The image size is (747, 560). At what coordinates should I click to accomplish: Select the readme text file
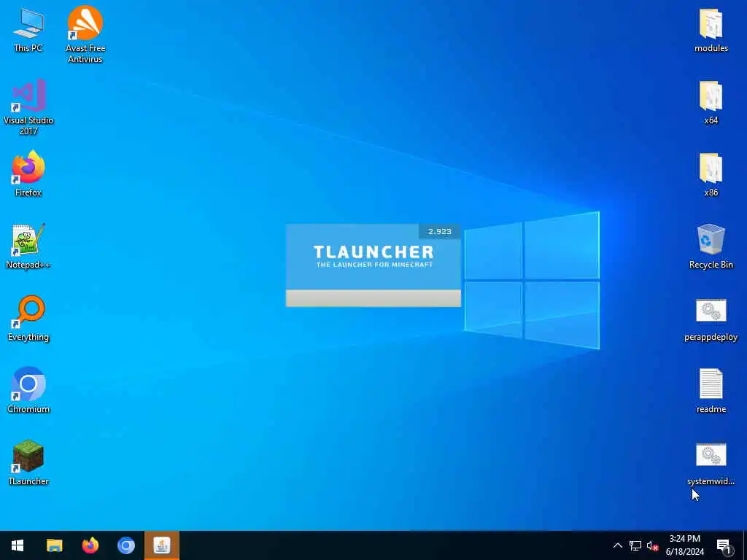pyautogui.click(x=711, y=391)
